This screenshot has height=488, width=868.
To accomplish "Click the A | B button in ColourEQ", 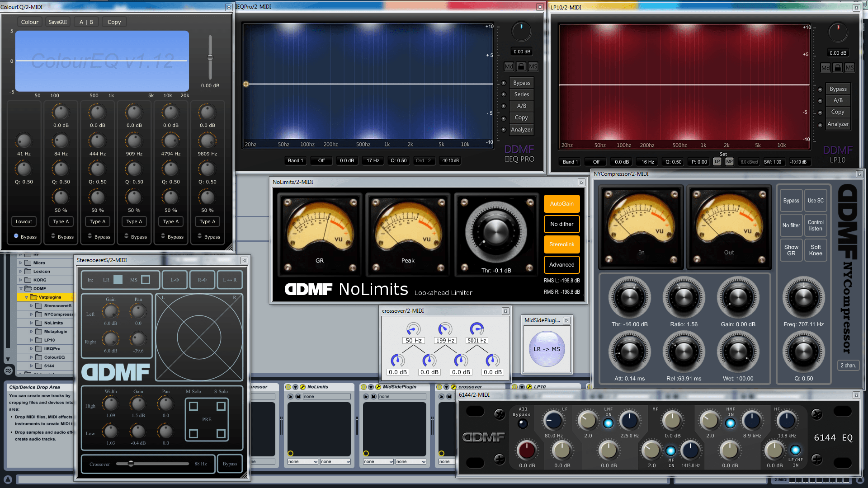I will coord(86,22).
